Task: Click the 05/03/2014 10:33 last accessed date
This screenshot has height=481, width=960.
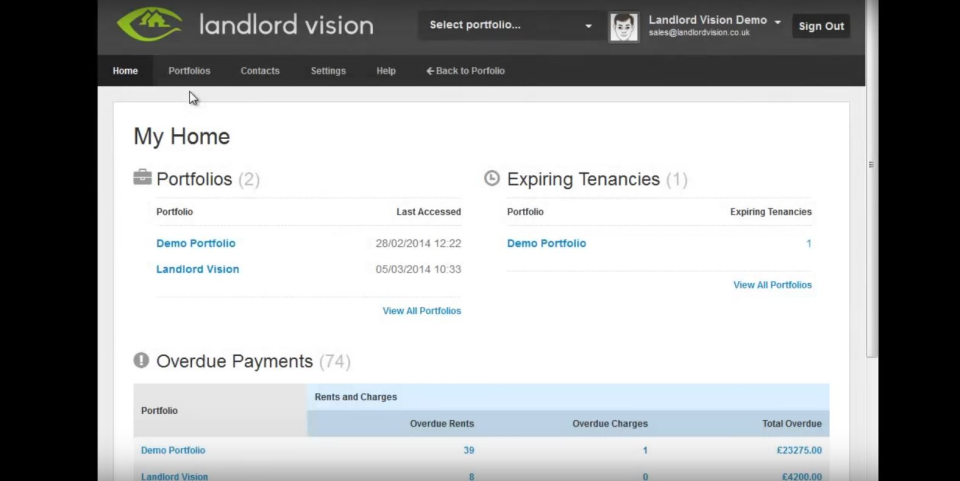Action: (418, 269)
